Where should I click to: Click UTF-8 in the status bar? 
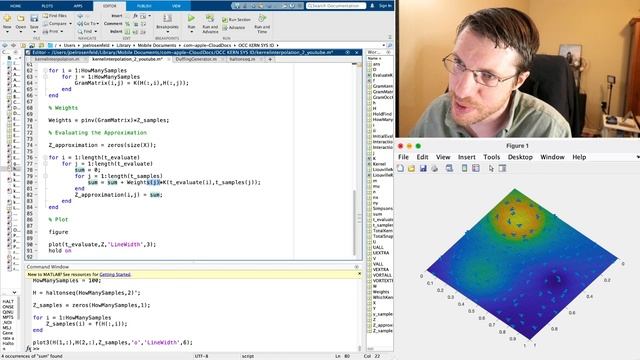tap(202, 356)
